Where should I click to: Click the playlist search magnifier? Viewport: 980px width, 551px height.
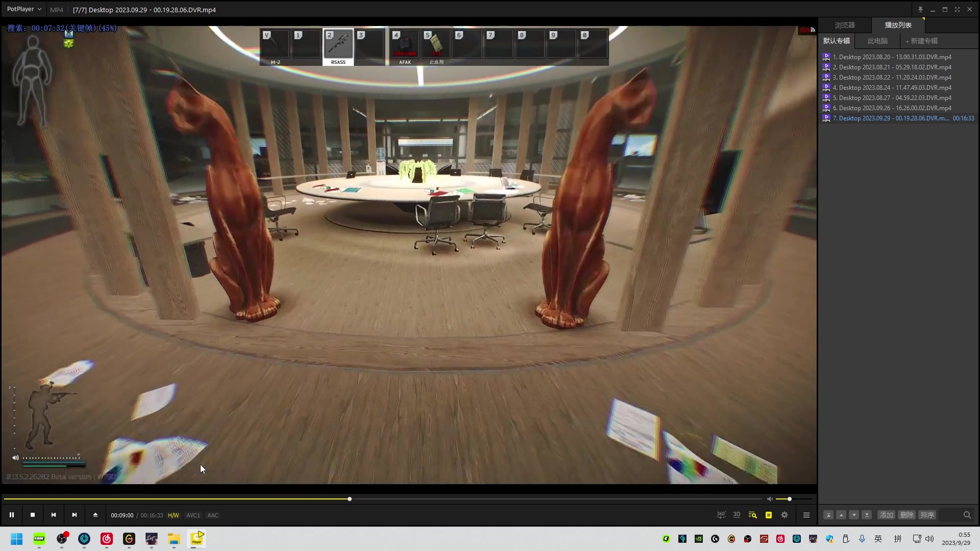pos(967,515)
